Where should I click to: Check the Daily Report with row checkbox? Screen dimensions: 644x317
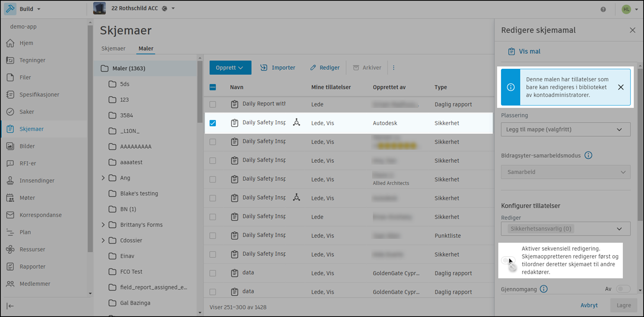213,104
